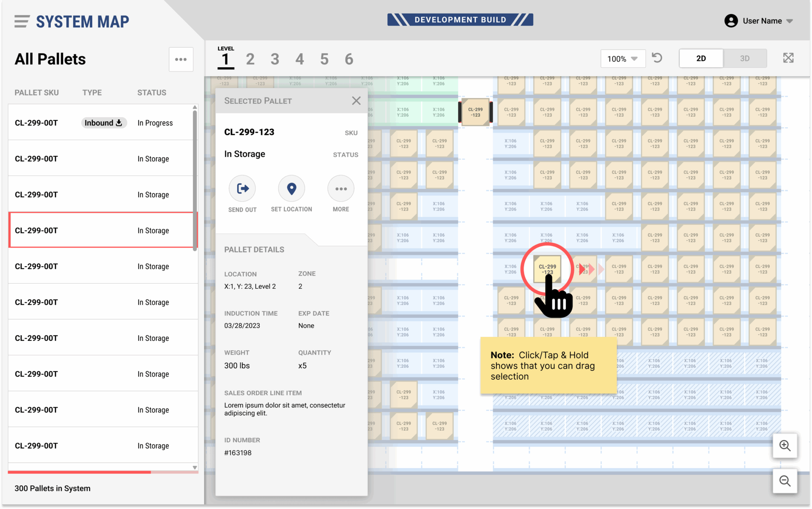
Task: Reset the map view with rotate icon
Action: coord(657,58)
